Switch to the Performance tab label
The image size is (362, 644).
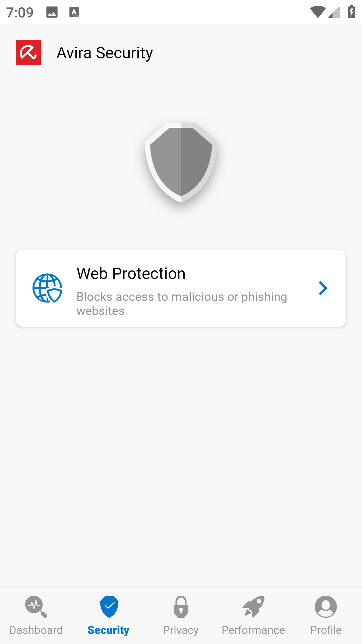(253, 630)
